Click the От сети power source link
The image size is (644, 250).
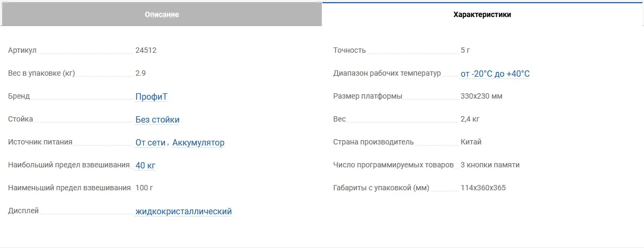(x=152, y=142)
